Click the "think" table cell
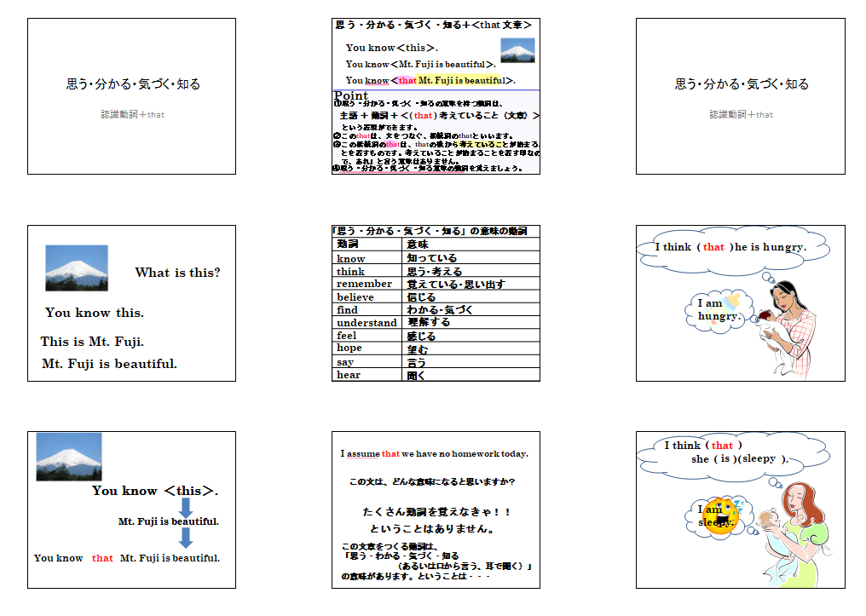 367,271
